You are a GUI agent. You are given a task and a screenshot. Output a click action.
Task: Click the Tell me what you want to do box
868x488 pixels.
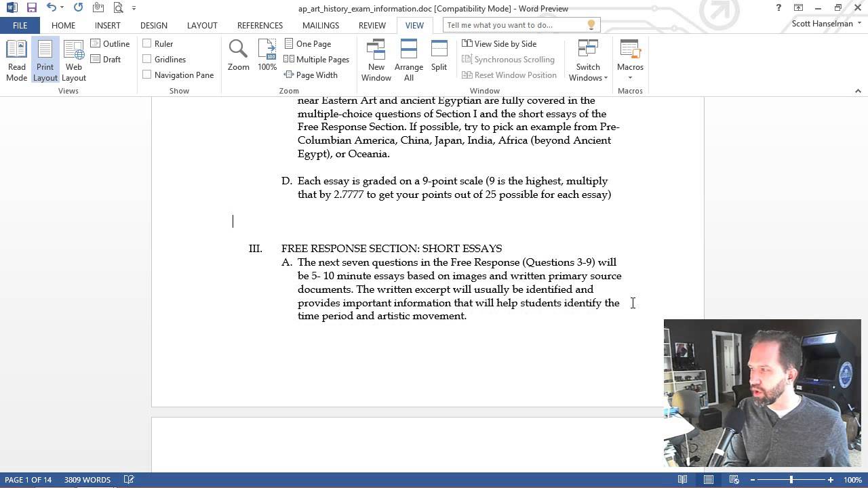520,25
